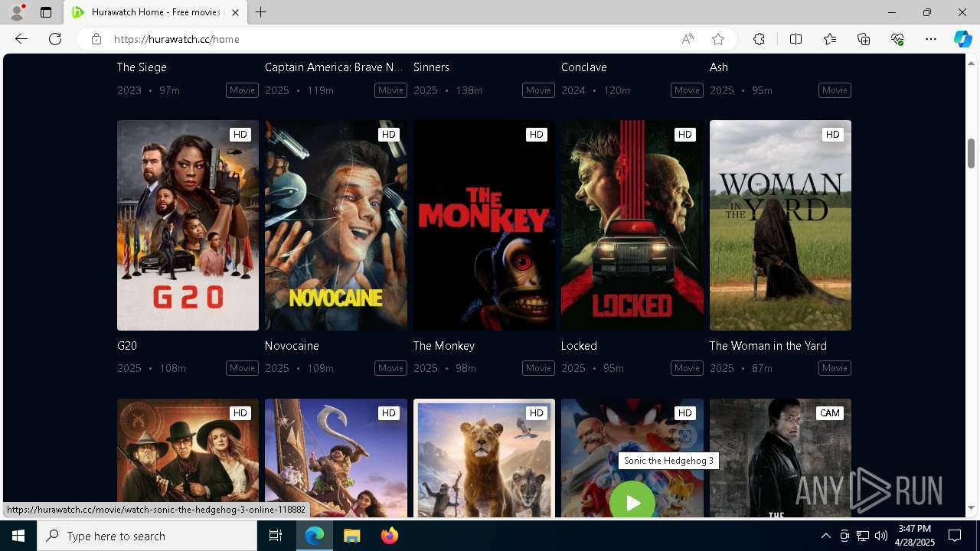Click the CAM badge on the last-row poster

pos(830,413)
